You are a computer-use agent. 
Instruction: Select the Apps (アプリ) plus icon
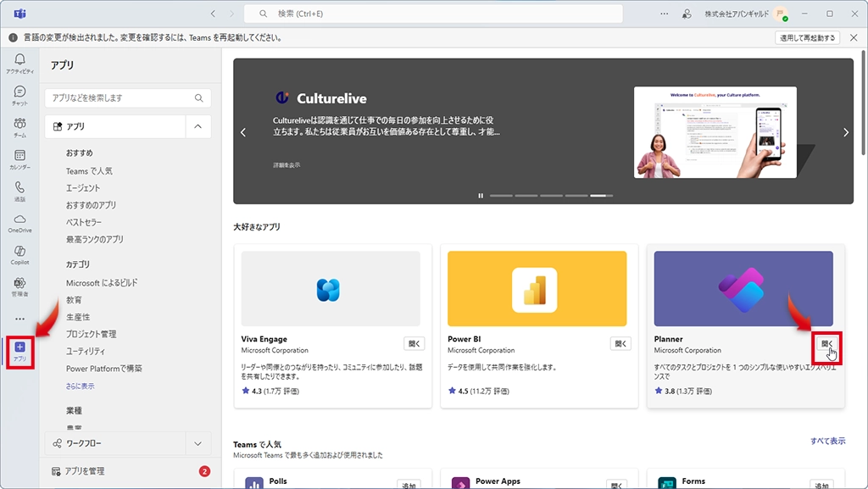19,351
